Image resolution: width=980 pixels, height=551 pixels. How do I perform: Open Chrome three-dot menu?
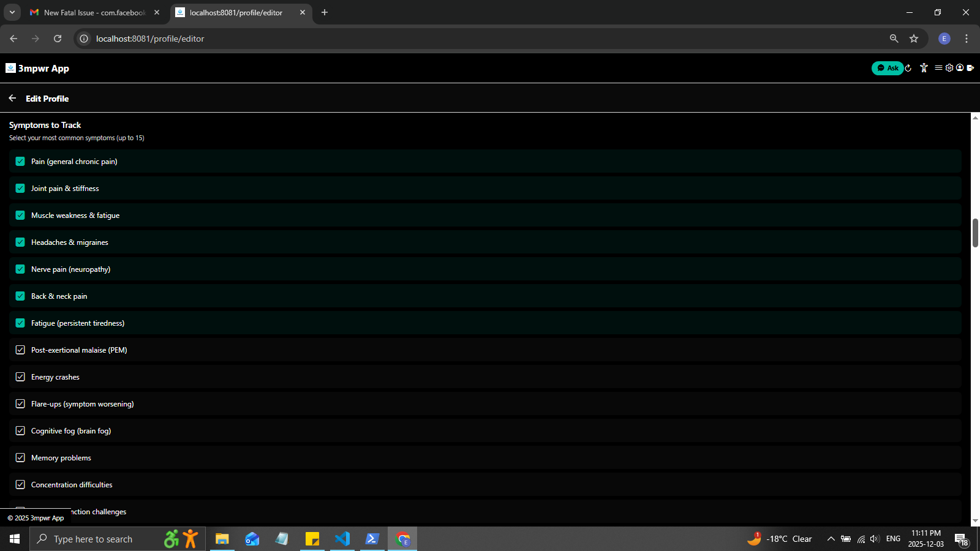tap(967, 39)
